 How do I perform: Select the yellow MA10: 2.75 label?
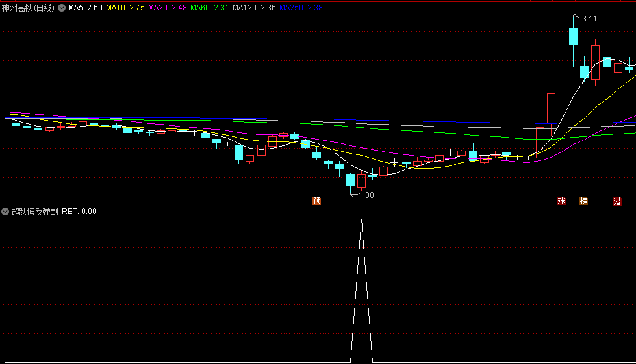coord(125,8)
